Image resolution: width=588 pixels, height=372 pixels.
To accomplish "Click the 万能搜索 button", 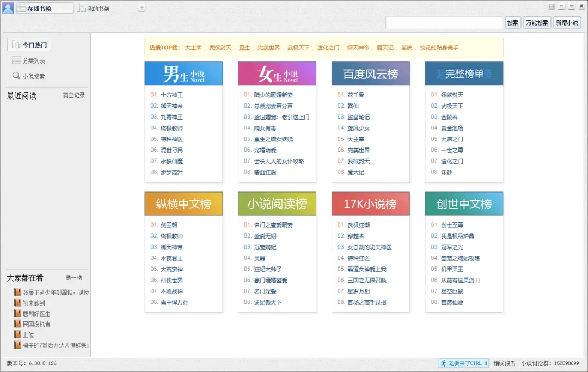I will 537,22.
